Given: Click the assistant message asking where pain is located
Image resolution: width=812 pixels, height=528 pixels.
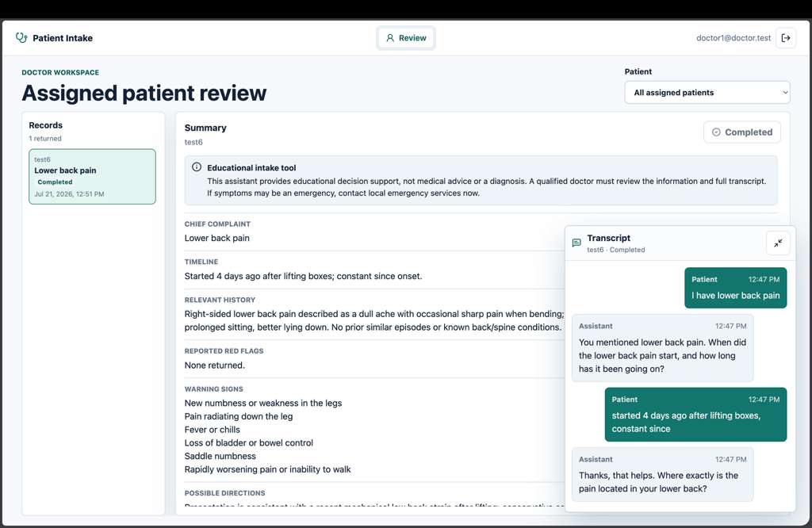Looking at the screenshot, I should [662, 475].
